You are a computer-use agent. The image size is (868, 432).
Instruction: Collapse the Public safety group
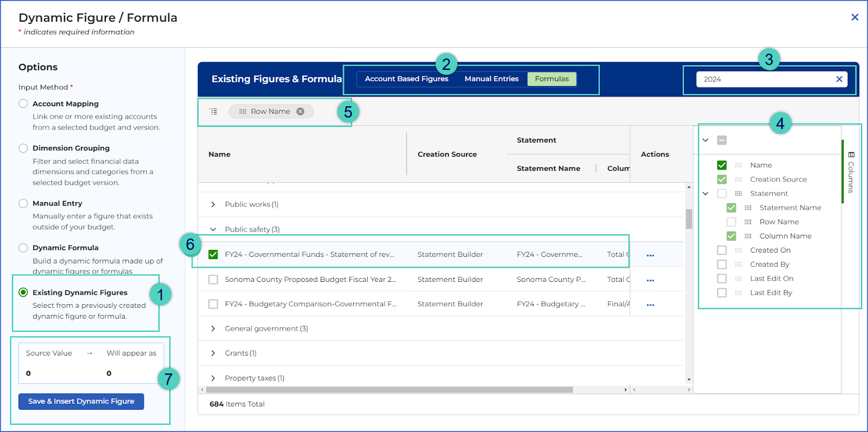[x=213, y=229]
